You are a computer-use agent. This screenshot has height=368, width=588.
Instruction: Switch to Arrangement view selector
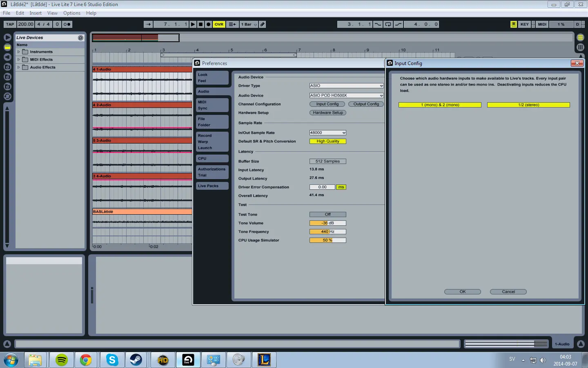[580, 37]
